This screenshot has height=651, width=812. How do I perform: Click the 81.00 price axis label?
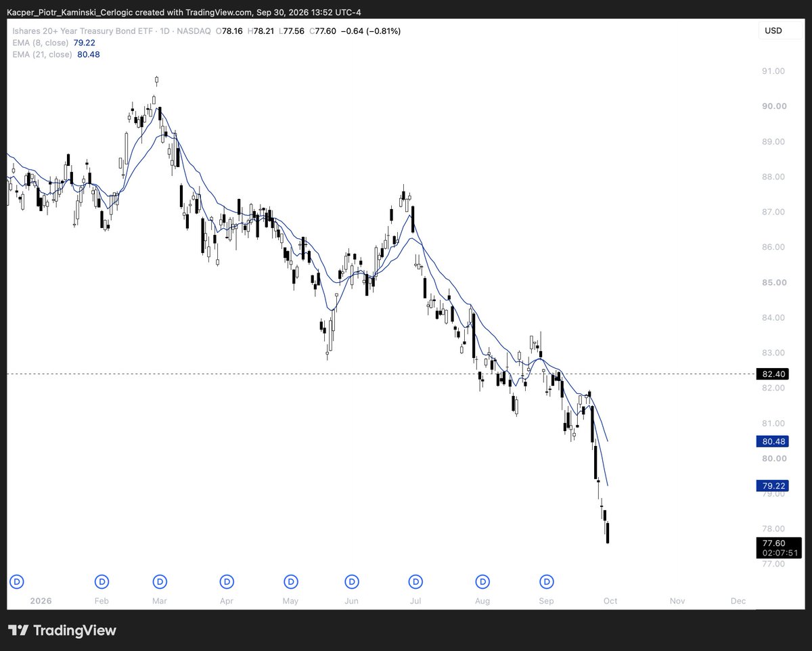pyautogui.click(x=773, y=423)
